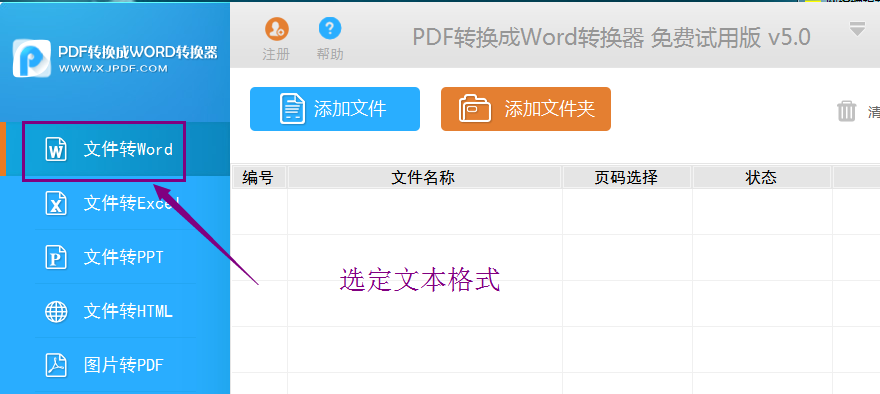Click the 编号 column header
The image size is (880, 394).
(x=258, y=177)
